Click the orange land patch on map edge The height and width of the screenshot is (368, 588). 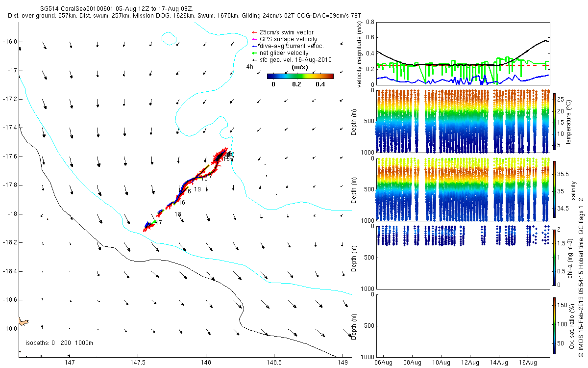[x=23, y=321]
